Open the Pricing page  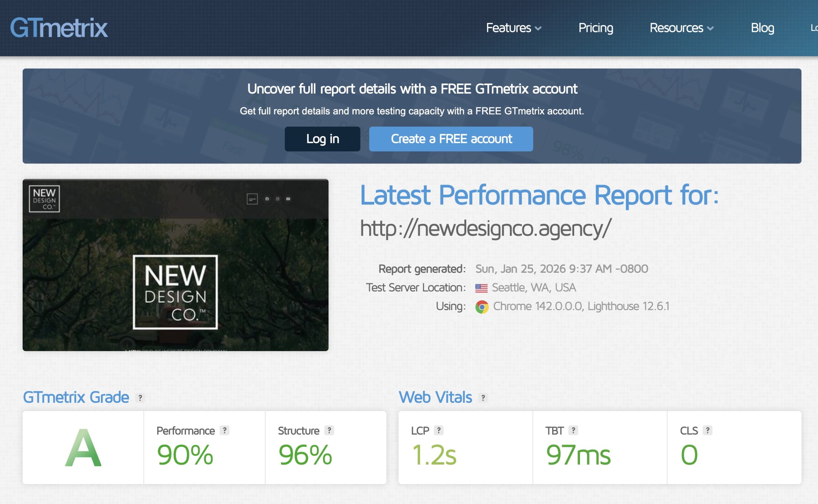tap(596, 28)
